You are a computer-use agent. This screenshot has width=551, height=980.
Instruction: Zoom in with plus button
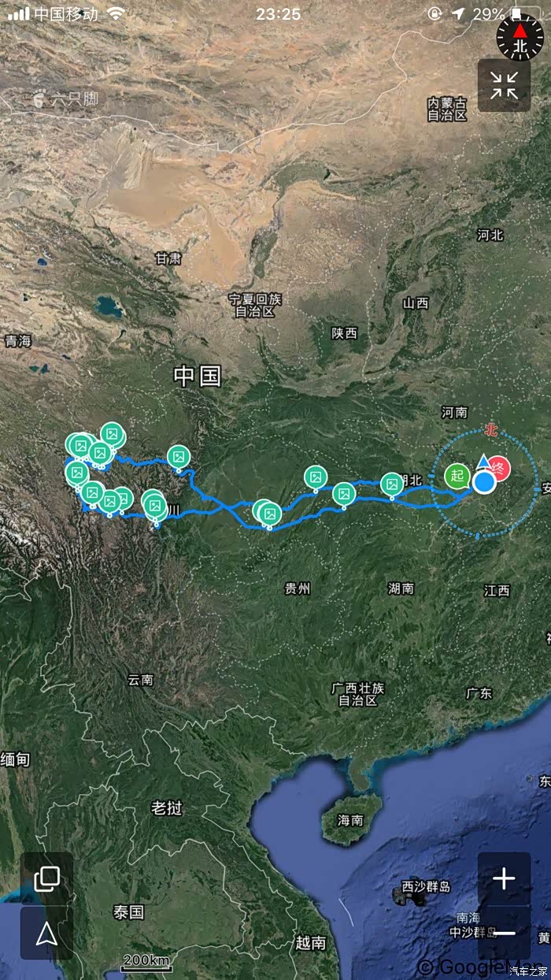(504, 878)
